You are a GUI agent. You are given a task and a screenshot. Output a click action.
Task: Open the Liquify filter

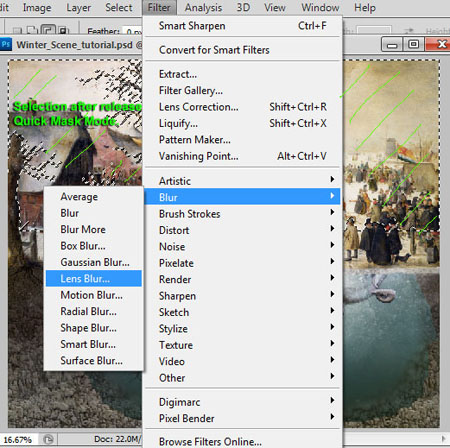coord(242,123)
